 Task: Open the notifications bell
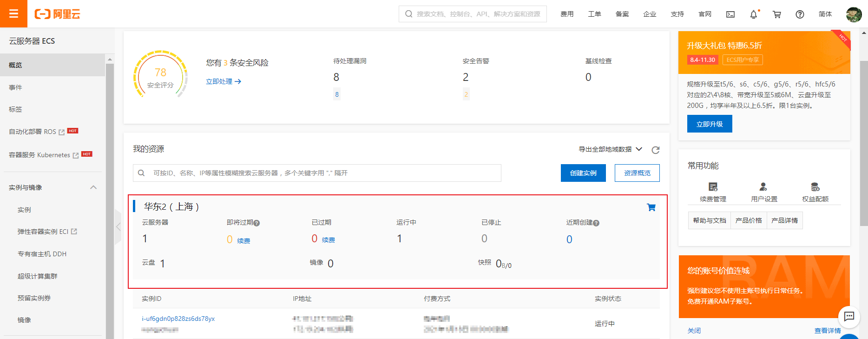754,14
